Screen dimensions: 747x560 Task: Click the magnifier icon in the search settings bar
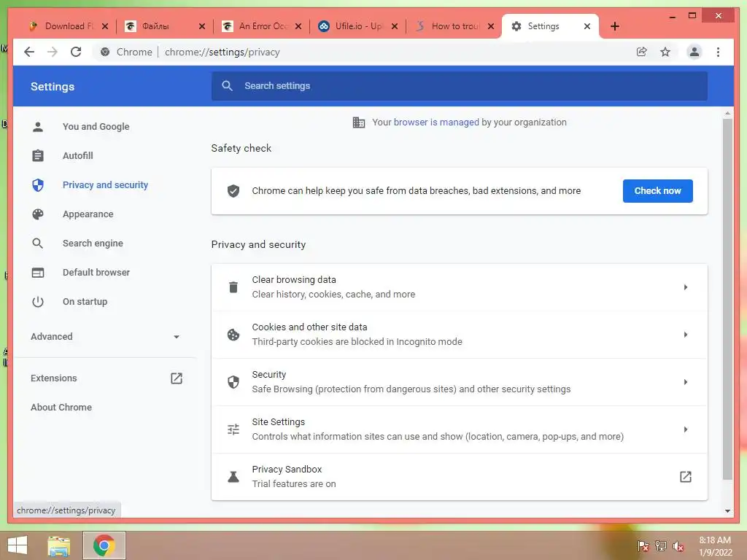[x=228, y=86]
